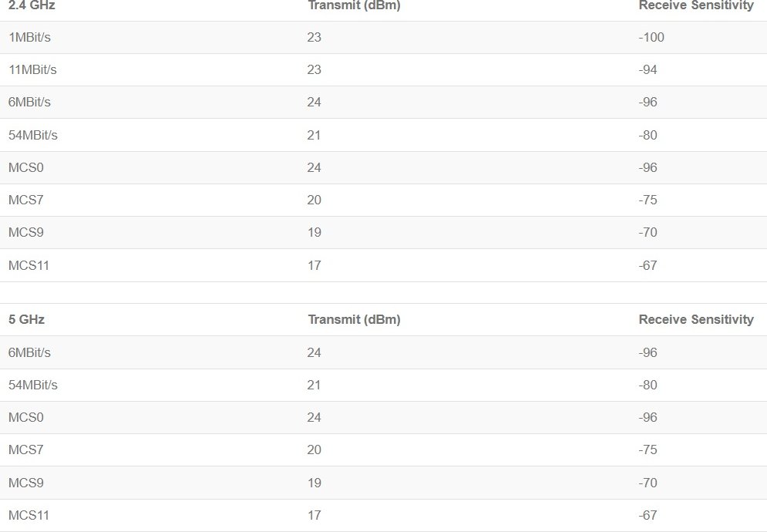
Task: Click the 6MBit/s label under 2.4 GHz
Action: 29,102
